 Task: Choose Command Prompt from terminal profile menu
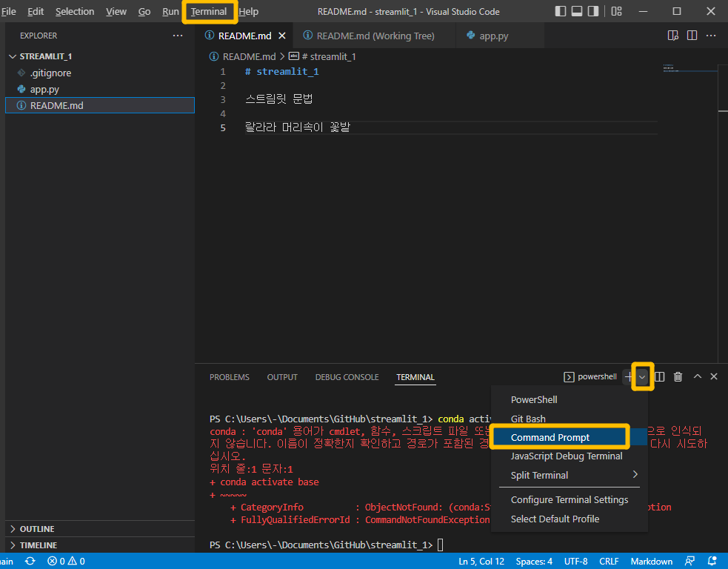(570, 438)
